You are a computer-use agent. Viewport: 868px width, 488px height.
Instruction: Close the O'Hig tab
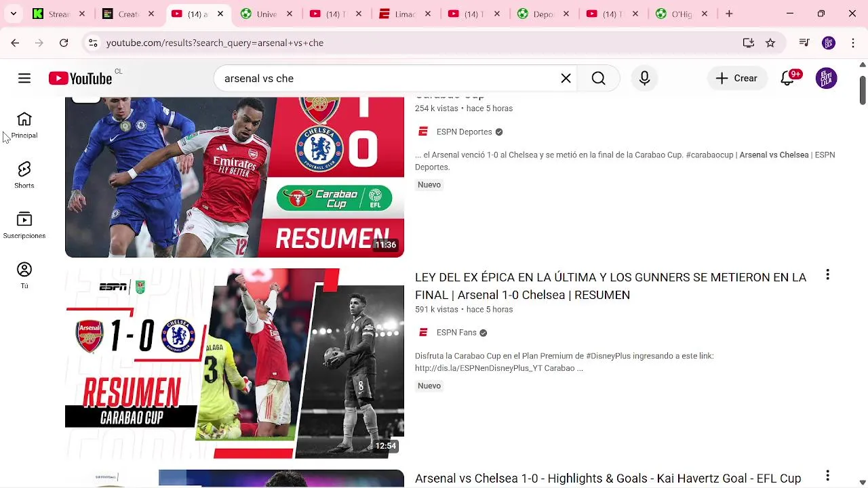click(x=705, y=14)
